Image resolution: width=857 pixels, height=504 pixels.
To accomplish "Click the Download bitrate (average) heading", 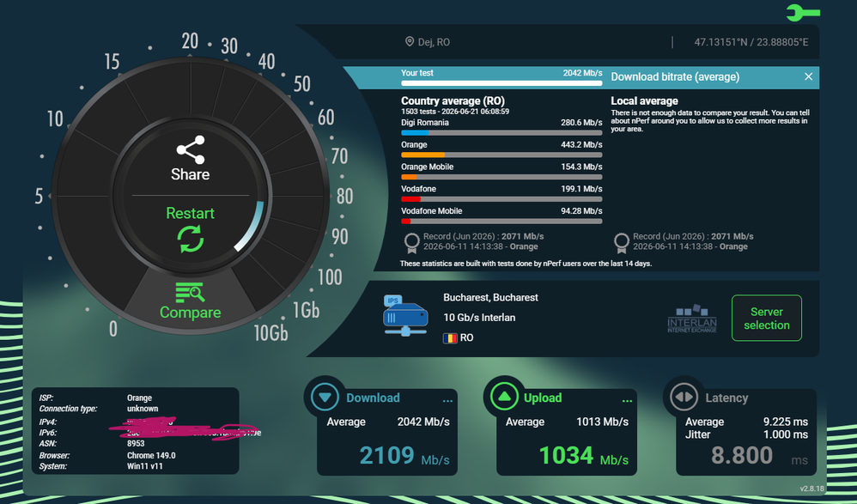I will (675, 77).
